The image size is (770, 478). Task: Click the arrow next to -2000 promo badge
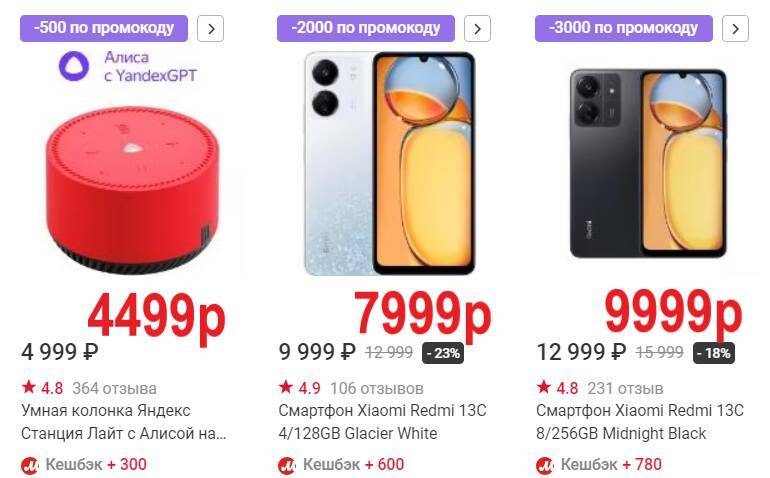477,28
